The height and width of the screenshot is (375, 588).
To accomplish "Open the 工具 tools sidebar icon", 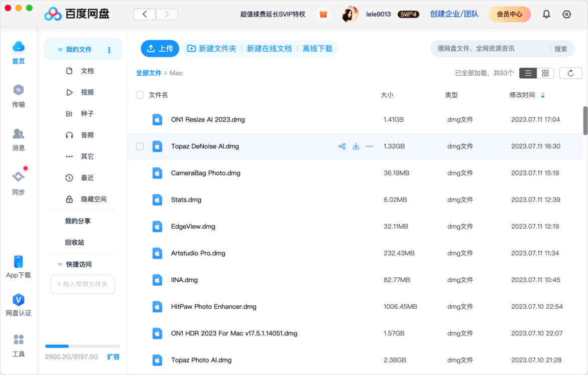I will (19, 339).
